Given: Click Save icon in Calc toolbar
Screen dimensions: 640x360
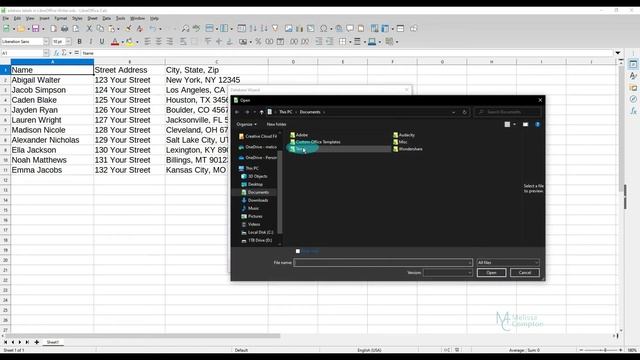Looking at the screenshot, I should (x=36, y=29).
